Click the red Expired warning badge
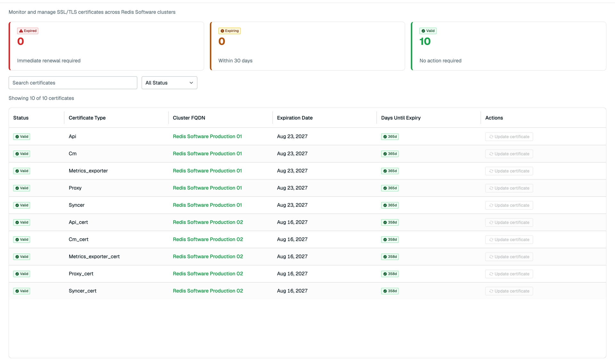Image resolution: width=615 pixels, height=364 pixels. (x=28, y=31)
